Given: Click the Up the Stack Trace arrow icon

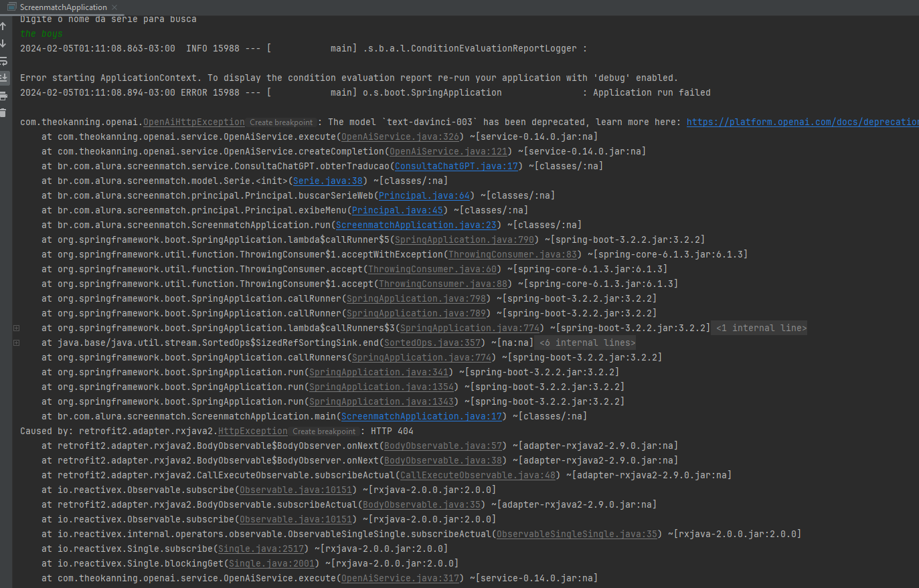Looking at the screenshot, I should [x=3, y=26].
